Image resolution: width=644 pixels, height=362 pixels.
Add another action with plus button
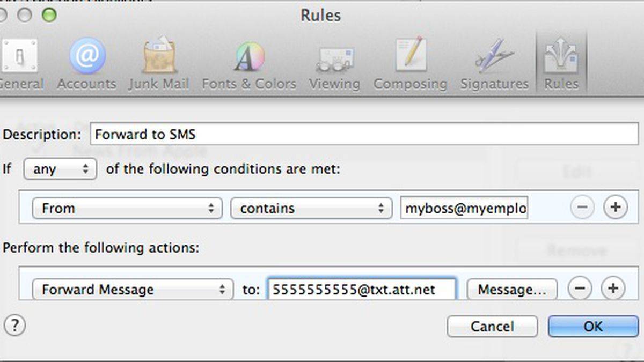(x=613, y=290)
